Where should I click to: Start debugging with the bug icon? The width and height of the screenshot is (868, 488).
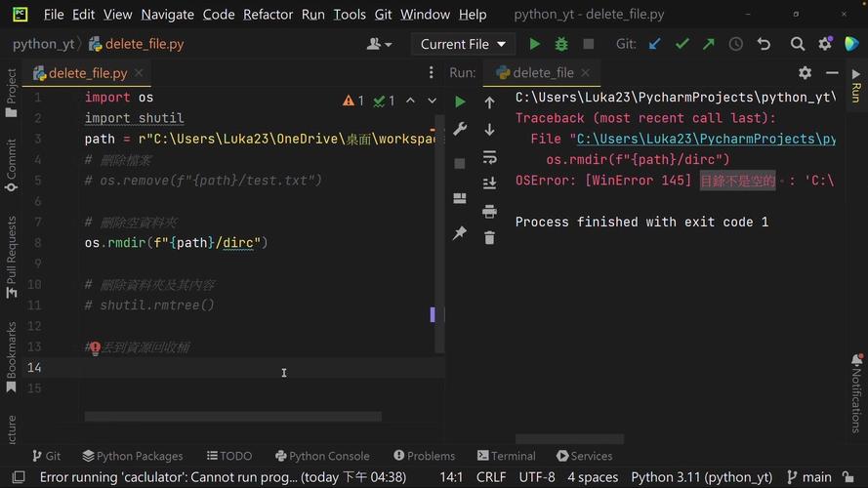tap(561, 44)
